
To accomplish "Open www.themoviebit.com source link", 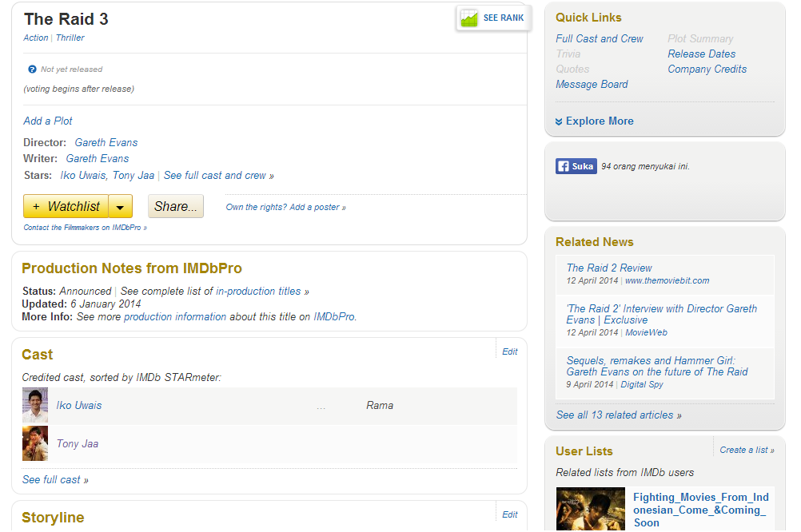I will coord(667,281).
